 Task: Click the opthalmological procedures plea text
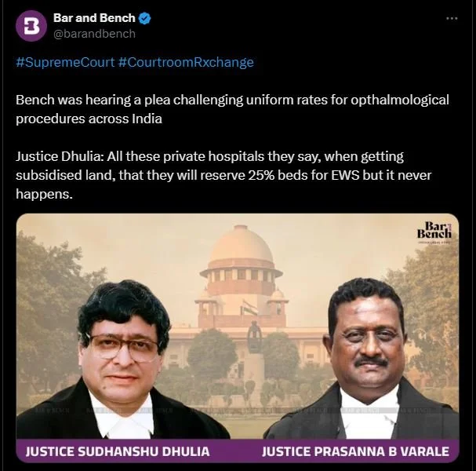[232, 109]
